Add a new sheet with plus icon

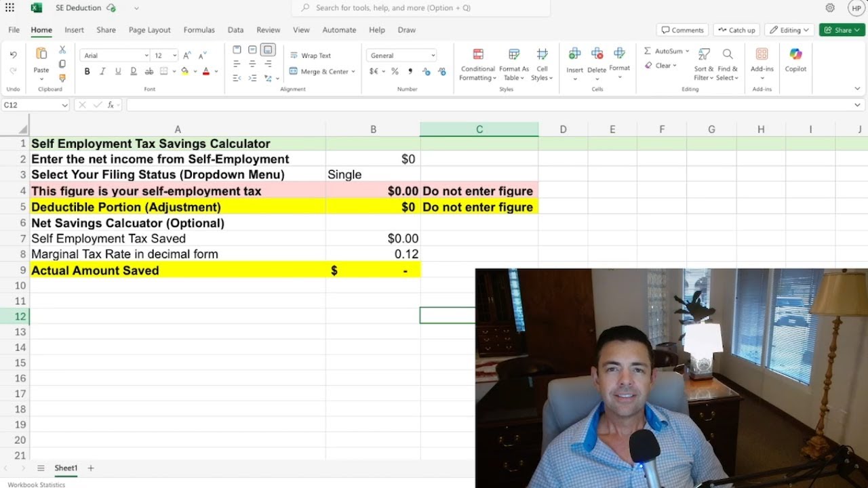tap(91, 468)
